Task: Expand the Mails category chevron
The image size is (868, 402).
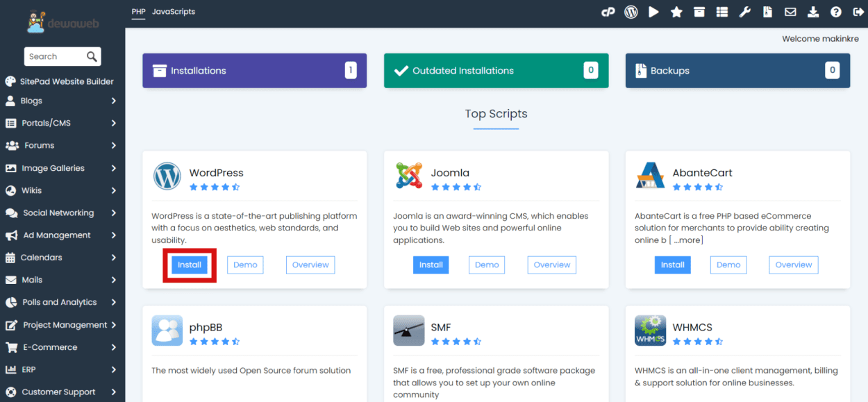Action: 114,280
